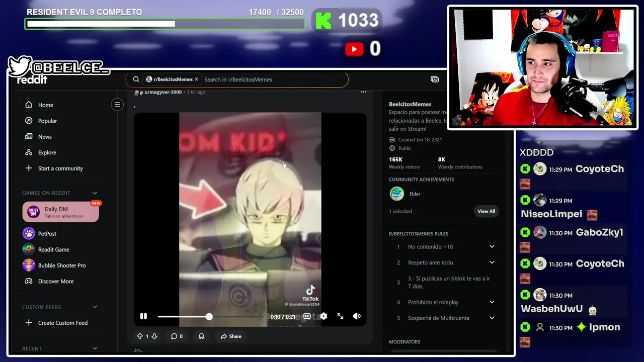Click the BeelcitosMemes community title
Screen dimensions: 644x362
[x=410, y=104]
